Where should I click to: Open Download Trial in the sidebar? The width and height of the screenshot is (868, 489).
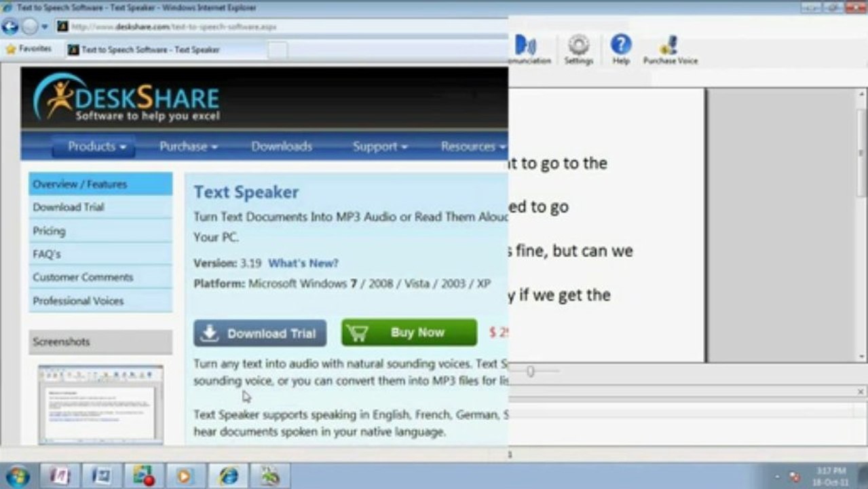click(x=100, y=207)
